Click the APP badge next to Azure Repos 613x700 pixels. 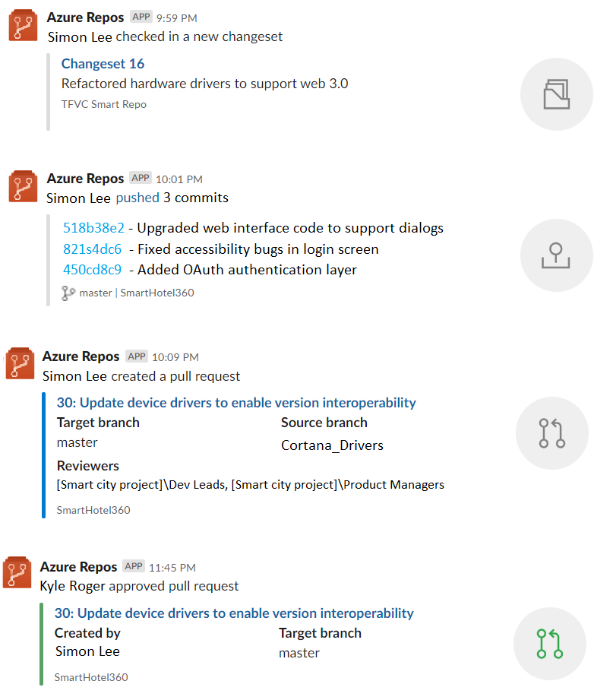(140, 17)
